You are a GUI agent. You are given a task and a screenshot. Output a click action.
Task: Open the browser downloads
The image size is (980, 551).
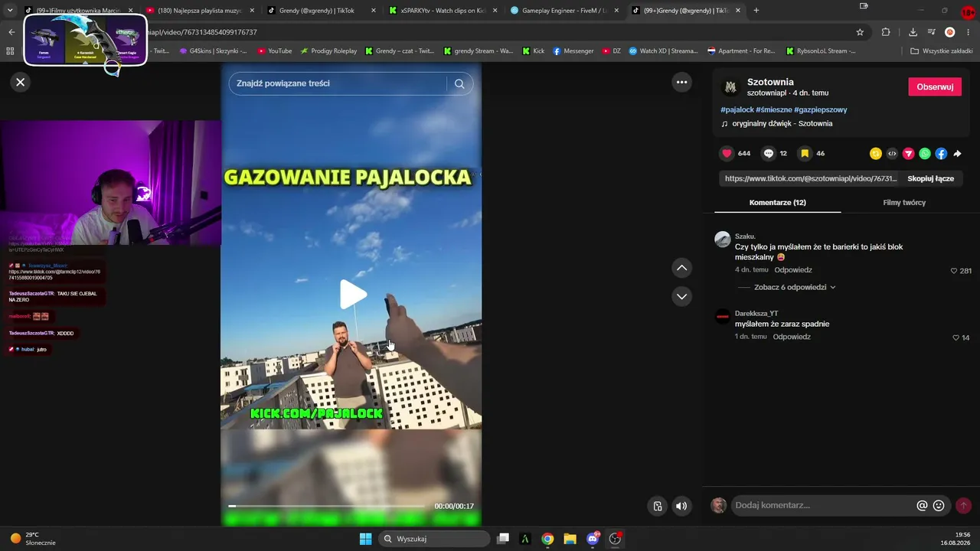[913, 32]
